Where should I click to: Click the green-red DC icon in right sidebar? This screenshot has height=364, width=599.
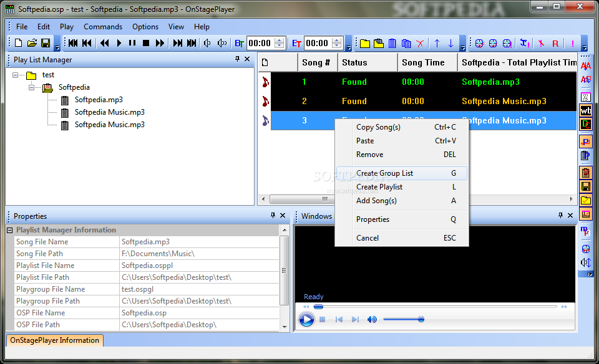pyautogui.click(x=586, y=125)
